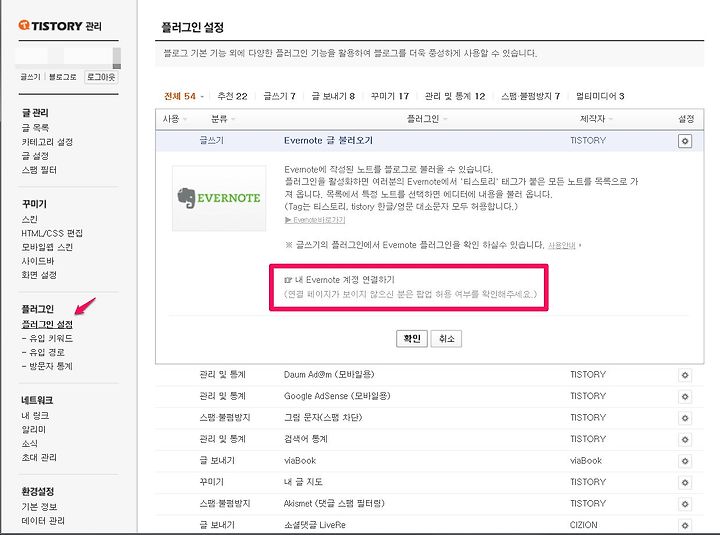Open 방문자 통계 in sidebar
This screenshot has width=720, height=535.
point(47,366)
